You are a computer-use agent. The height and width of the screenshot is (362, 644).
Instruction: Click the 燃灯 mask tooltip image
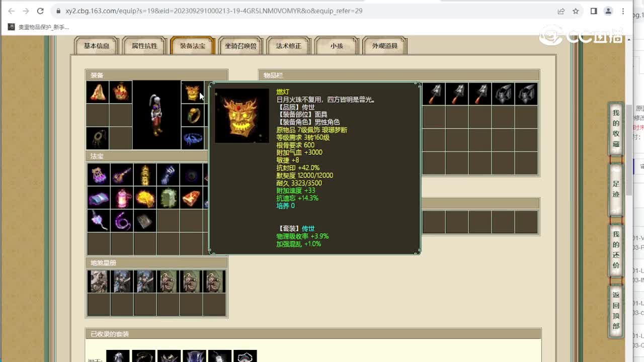click(x=242, y=116)
